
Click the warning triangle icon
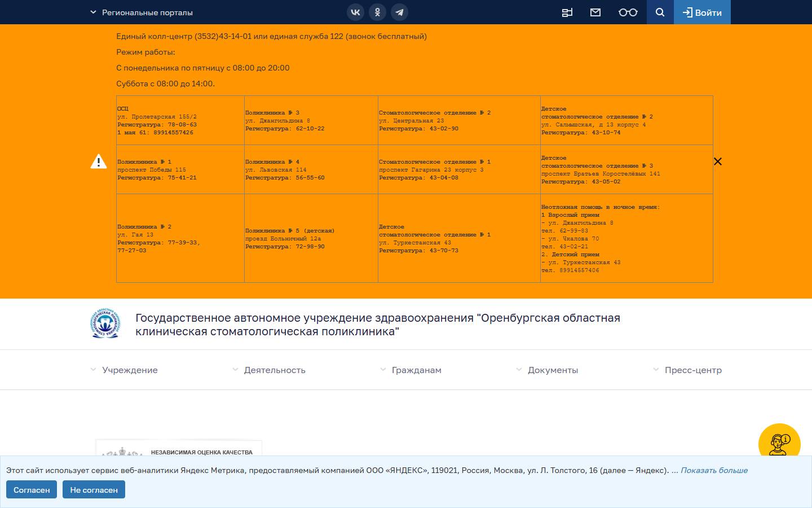pyautogui.click(x=99, y=161)
